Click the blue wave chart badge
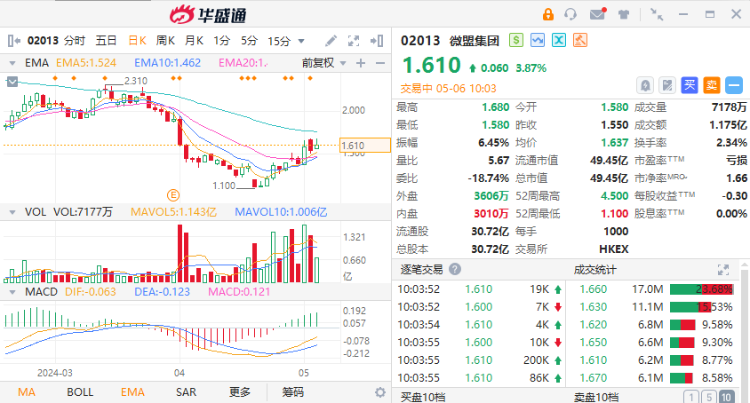This screenshot has width=750, height=403. click(x=537, y=40)
